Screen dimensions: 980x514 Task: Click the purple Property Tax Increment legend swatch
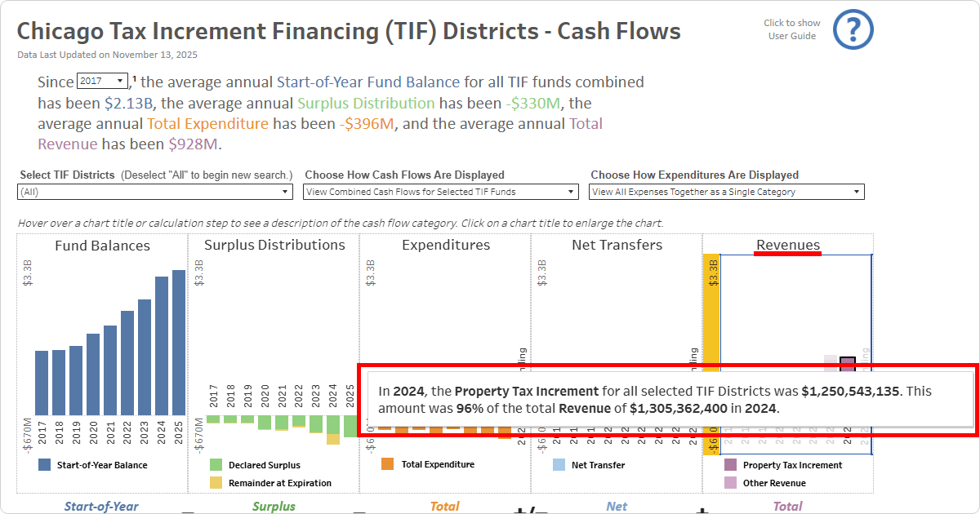coord(730,465)
